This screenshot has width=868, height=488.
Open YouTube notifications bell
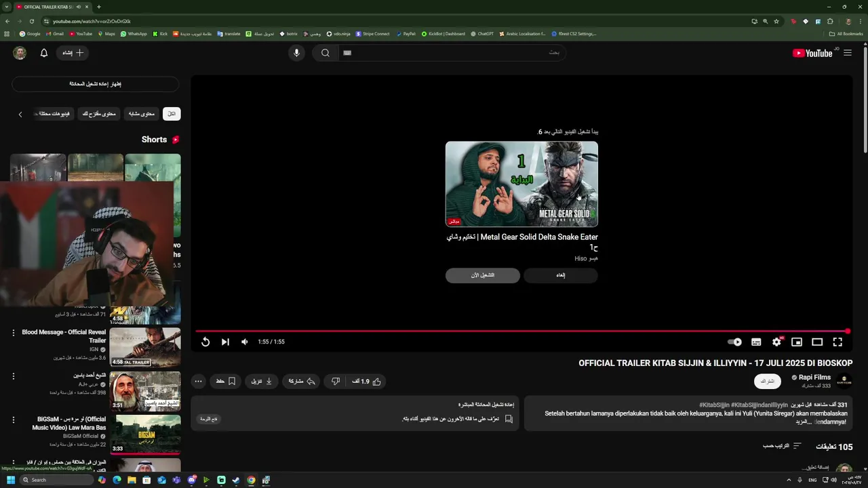(44, 53)
